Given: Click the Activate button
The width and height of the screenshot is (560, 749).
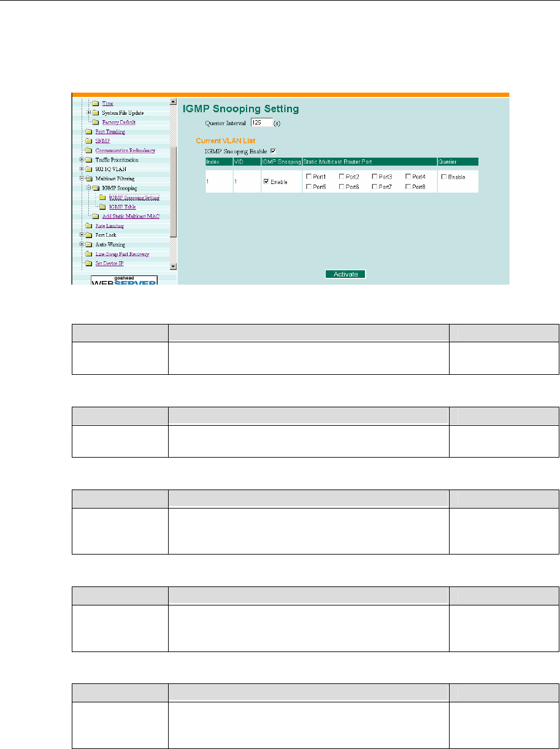Looking at the screenshot, I should click(x=345, y=274).
